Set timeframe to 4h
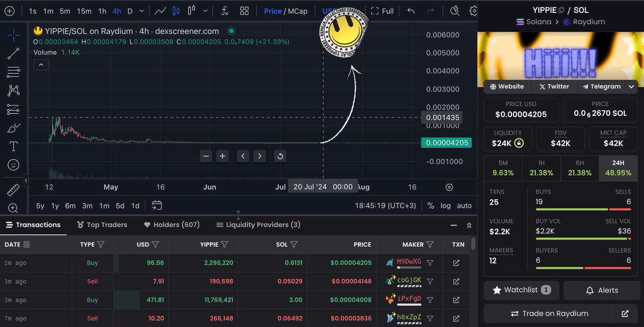The image size is (644, 327). pos(116,11)
